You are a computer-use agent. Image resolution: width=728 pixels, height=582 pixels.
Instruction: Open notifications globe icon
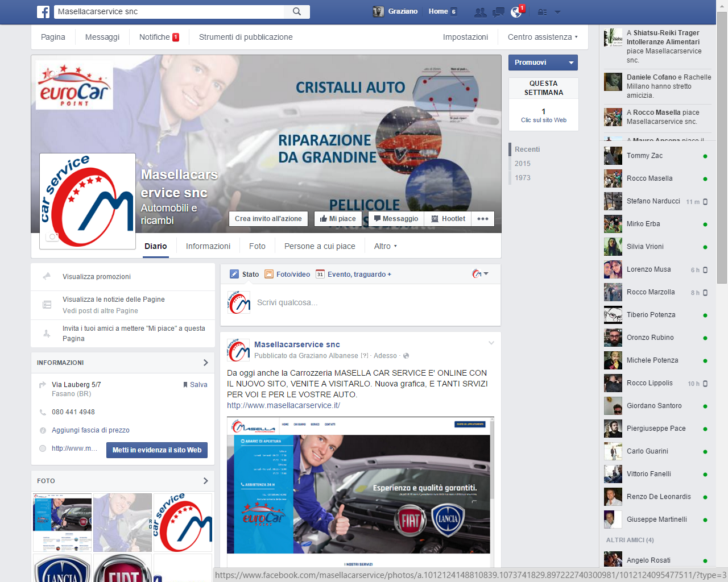click(x=516, y=11)
